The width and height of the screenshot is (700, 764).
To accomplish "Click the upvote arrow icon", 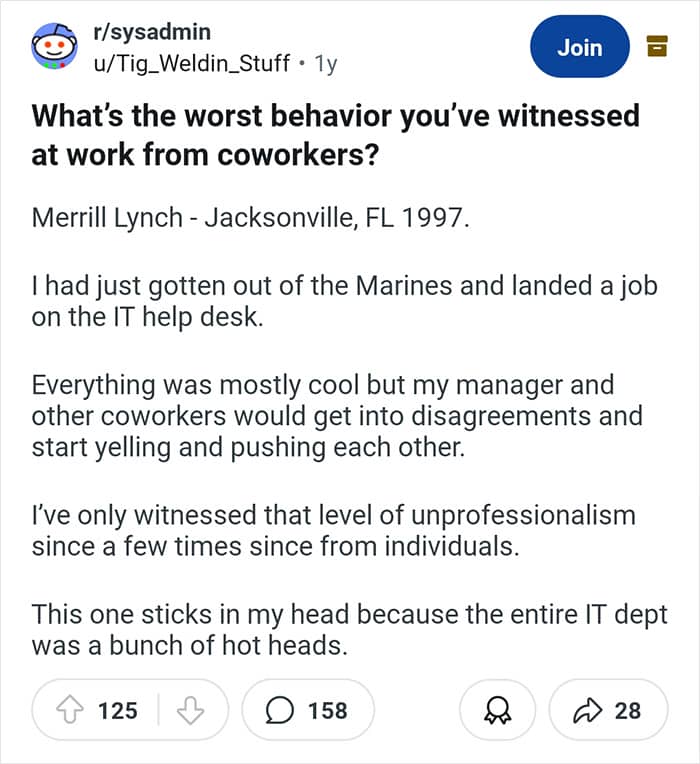I will [70, 710].
